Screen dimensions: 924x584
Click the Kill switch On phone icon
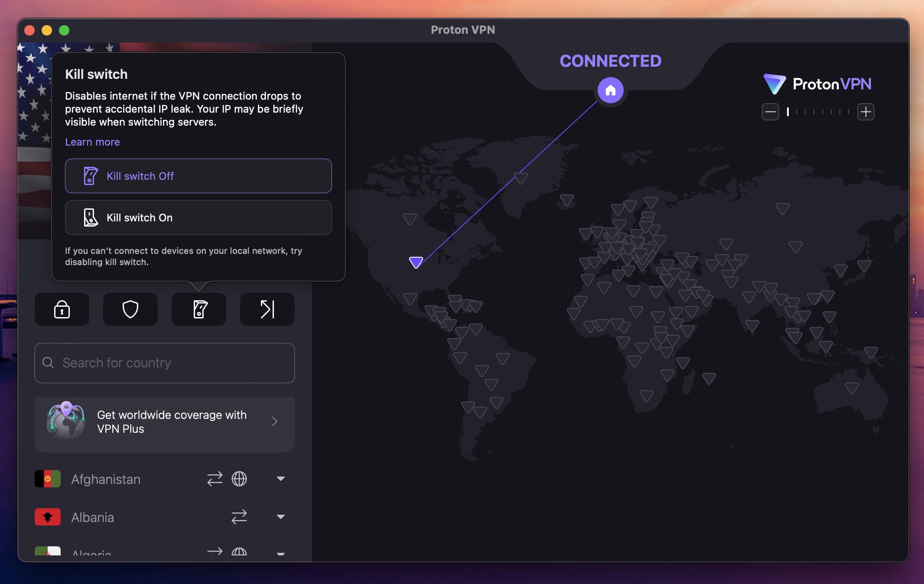point(91,217)
